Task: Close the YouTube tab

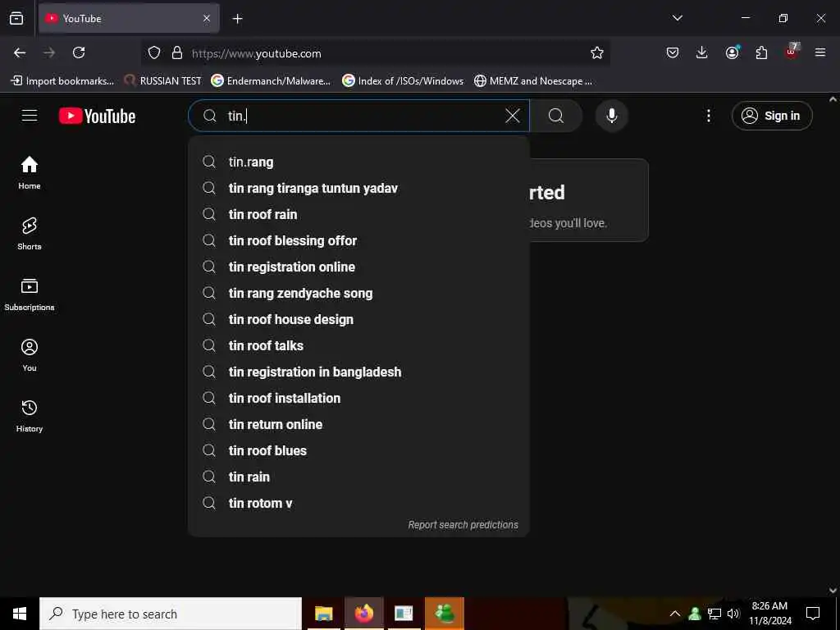Action: point(207,19)
